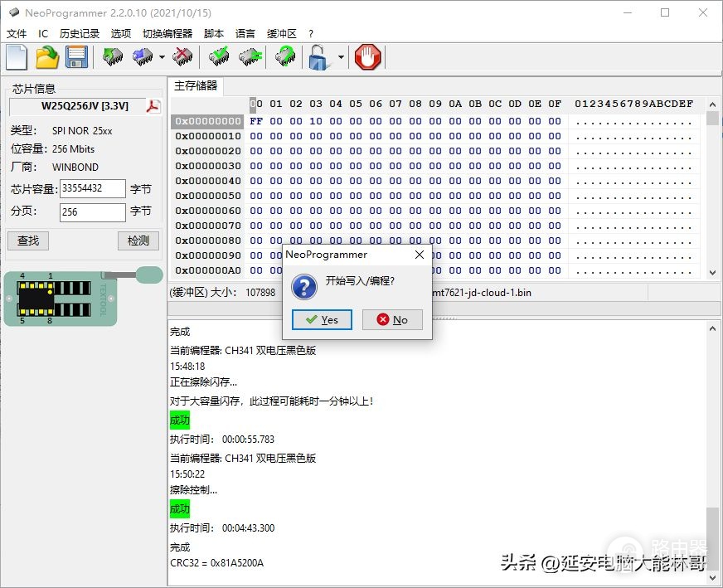
Task: Click the unlock protection padlock icon
Action: pyautogui.click(x=319, y=57)
